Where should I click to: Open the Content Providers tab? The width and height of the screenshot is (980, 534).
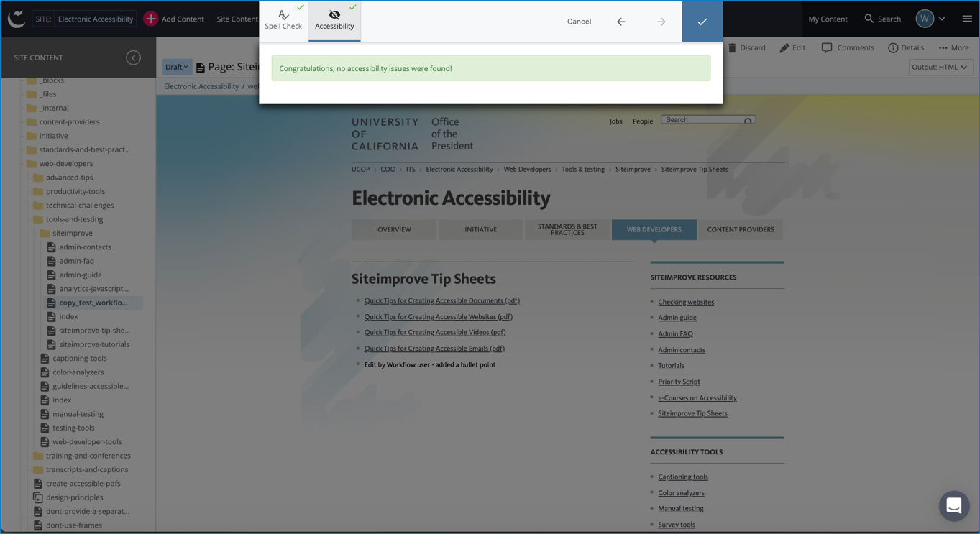(741, 230)
